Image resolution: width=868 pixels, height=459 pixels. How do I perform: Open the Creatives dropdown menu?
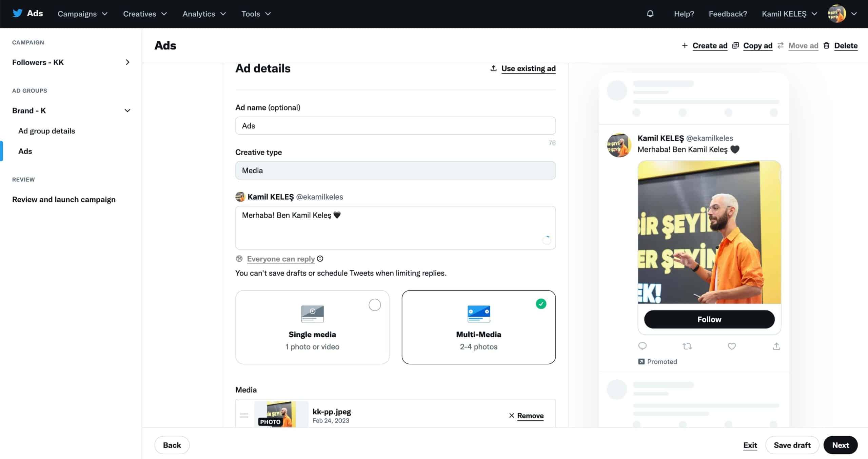(x=145, y=14)
